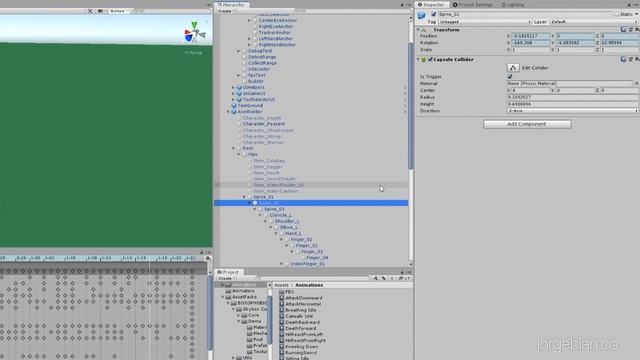Select AttackDownward animation clip
The image size is (640, 360).
click(303, 298)
